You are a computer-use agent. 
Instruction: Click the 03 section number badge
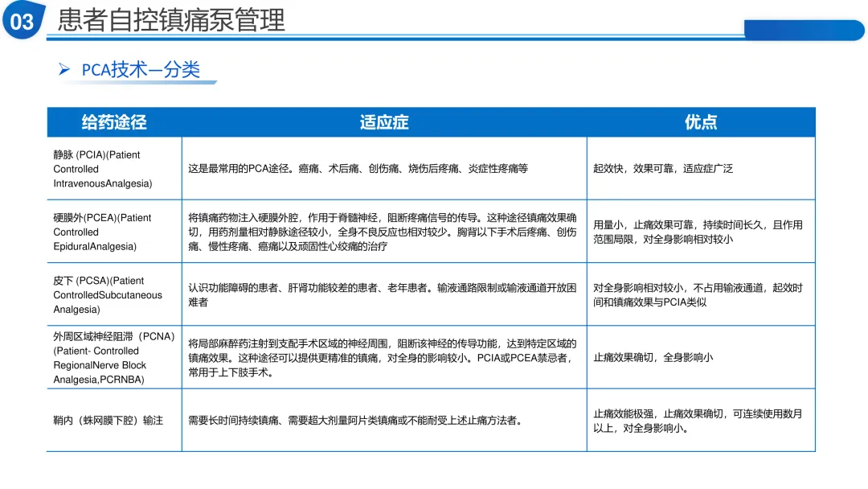pos(23,20)
